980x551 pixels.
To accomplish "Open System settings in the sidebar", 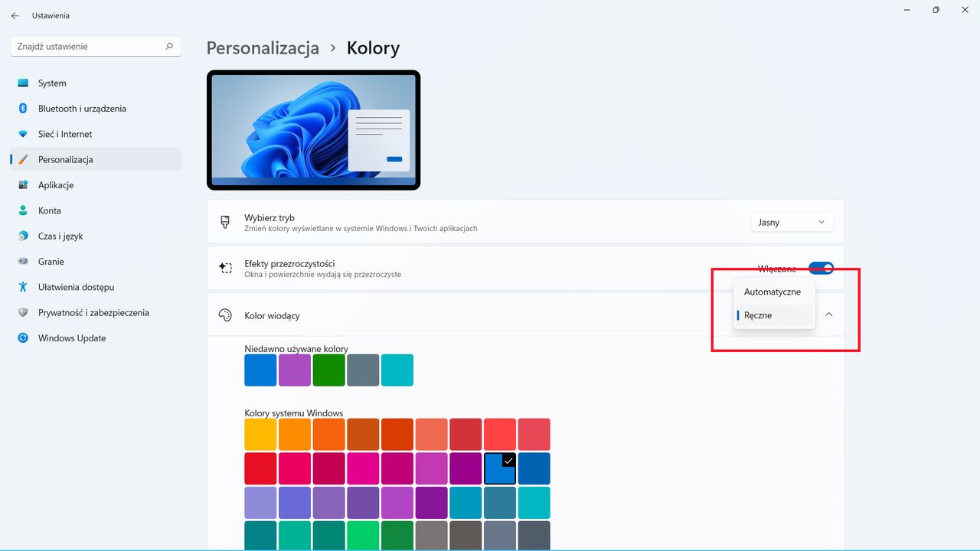I will [x=51, y=83].
